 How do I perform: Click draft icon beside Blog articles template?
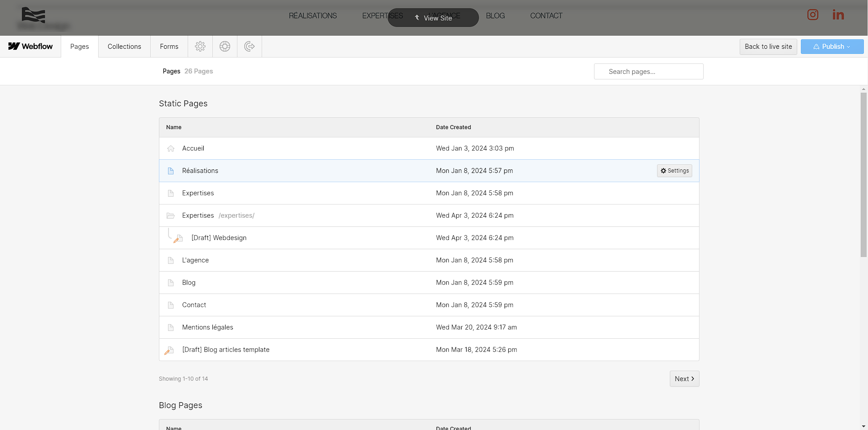[x=169, y=350]
